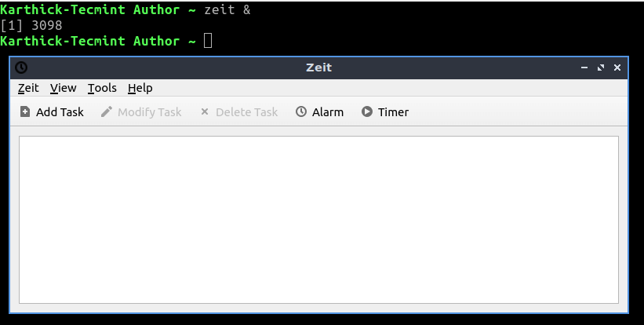Select the "Add Task" text label
This screenshot has height=325, width=644.
coord(60,112)
